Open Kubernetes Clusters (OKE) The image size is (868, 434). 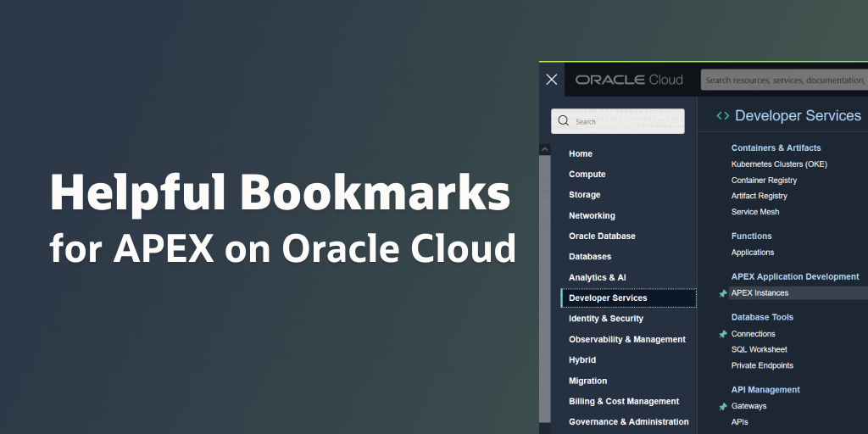(x=779, y=164)
